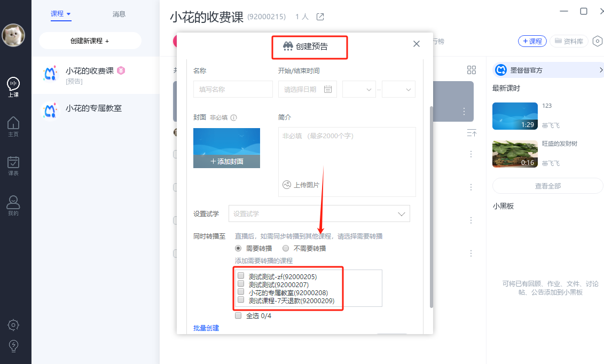Go to 主页 home icon
604x364 pixels.
point(13,126)
